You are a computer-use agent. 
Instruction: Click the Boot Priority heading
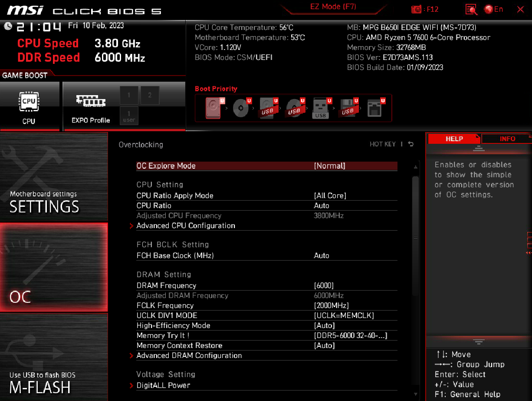click(x=216, y=89)
